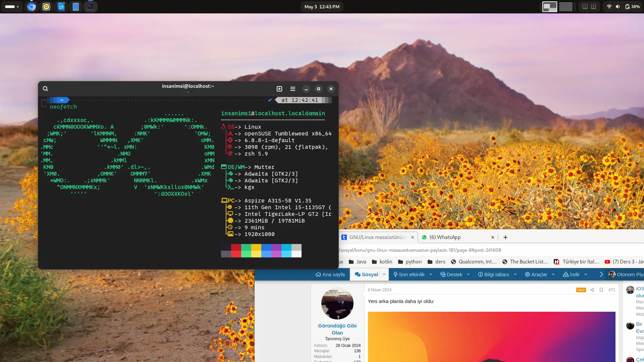Open a new browser tab
Screen dimensions: 644x362
[x=505, y=237]
